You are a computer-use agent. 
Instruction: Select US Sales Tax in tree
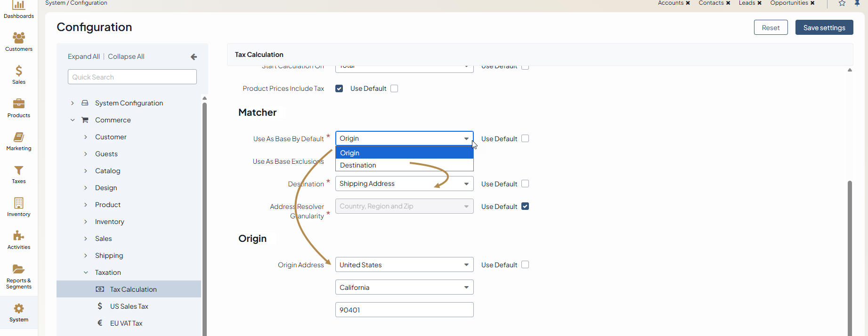pyautogui.click(x=129, y=306)
